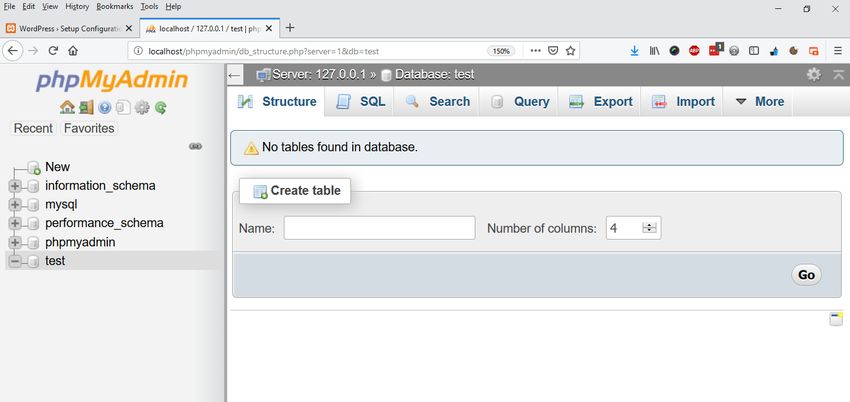Viewport: 850px width, 402px height.
Task: Open Firefox downloads arrow icon
Action: tap(635, 51)
